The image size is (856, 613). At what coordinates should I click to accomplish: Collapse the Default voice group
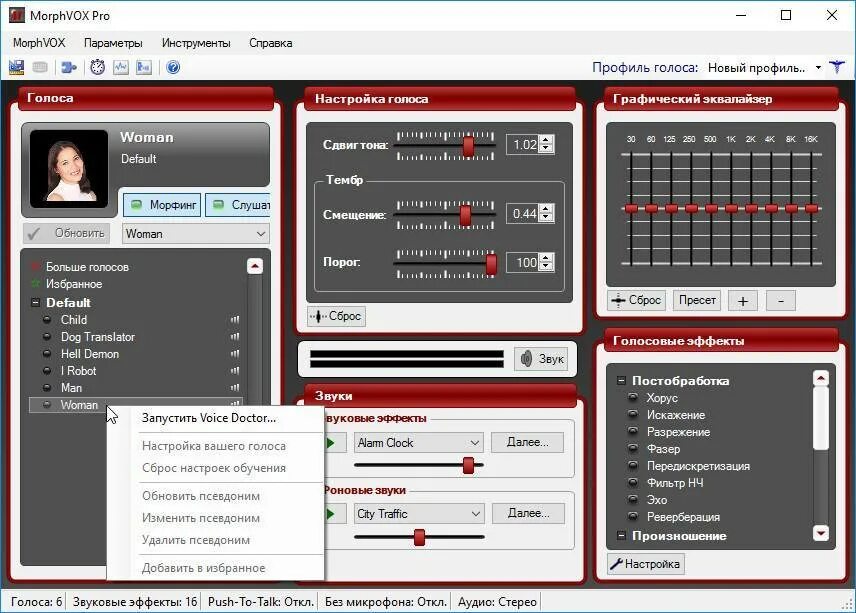coord(36,302)
